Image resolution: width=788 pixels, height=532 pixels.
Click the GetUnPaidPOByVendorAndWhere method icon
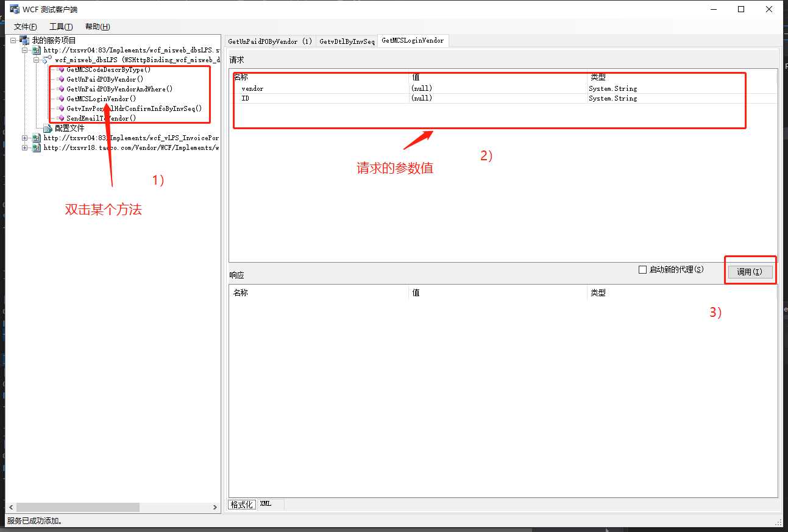tap(61, 89)
